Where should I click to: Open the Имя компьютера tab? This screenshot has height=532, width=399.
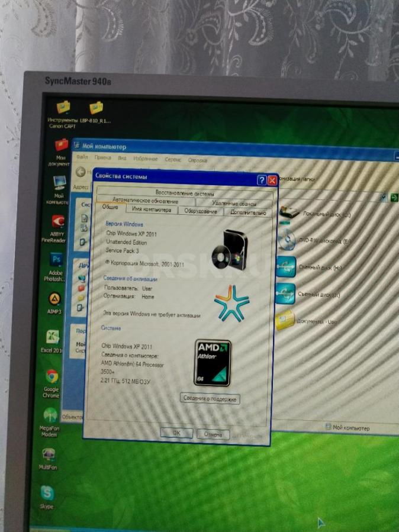point(152,209)
